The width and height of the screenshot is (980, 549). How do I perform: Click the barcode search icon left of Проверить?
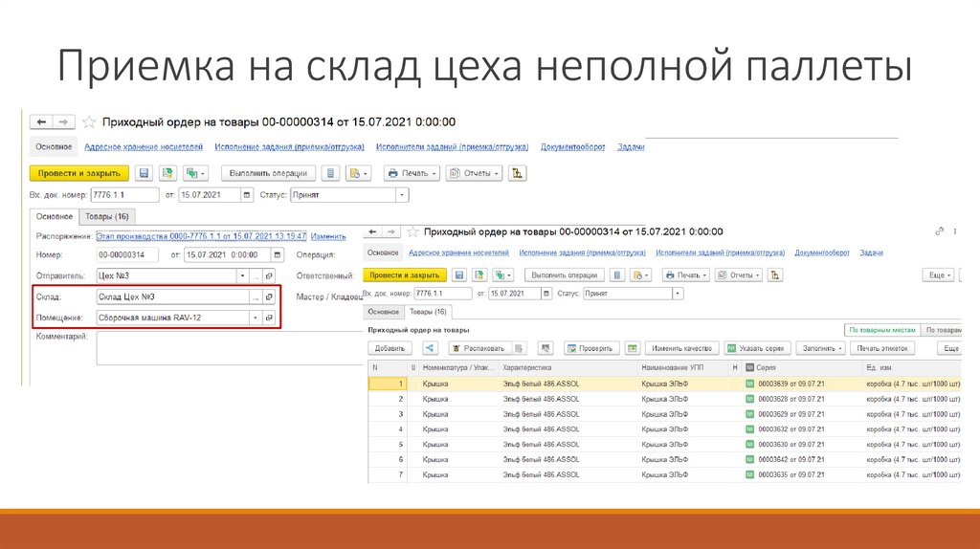546,349
